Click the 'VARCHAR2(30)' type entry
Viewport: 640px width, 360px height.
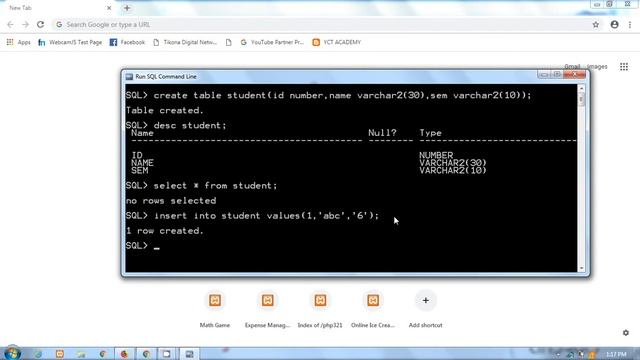(x=453, y=163)
